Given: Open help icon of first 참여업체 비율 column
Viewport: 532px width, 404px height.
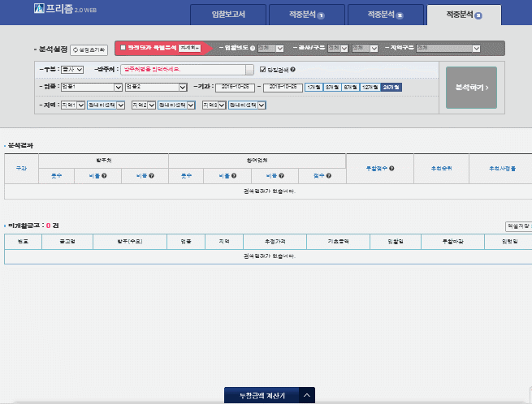Looking at the screenshot, I should [x=234, y=175].
